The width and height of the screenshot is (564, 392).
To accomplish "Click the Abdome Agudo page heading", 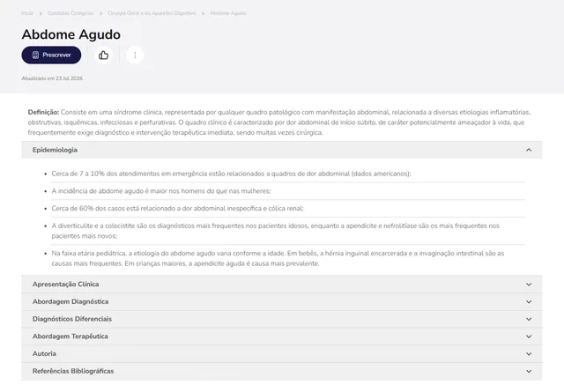I will click(x=70, y=34).
